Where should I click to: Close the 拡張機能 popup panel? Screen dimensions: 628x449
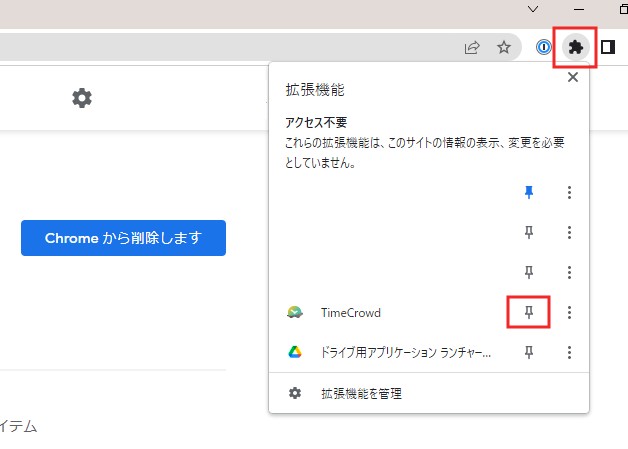(573, 78)
